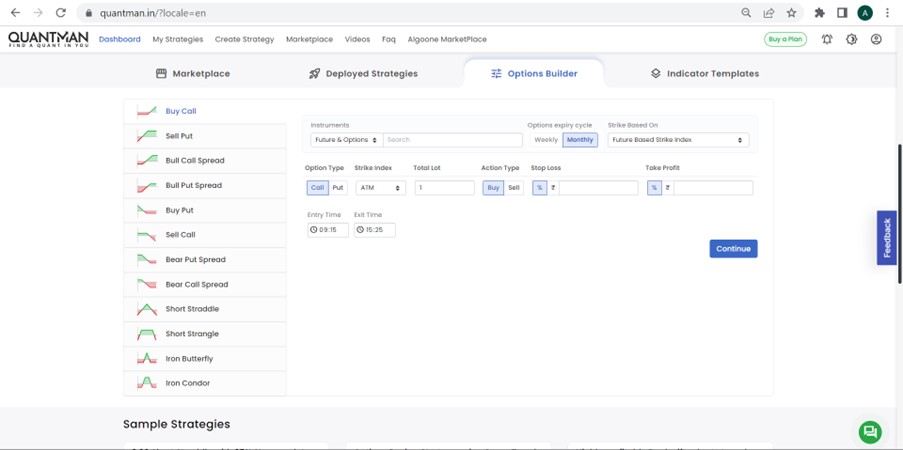Screen dimensions: 903x450
Task: Set action type to Sell
Action: click(514, 188)
